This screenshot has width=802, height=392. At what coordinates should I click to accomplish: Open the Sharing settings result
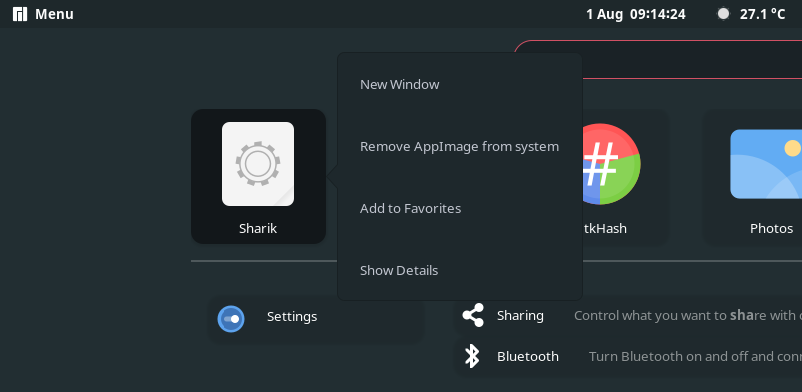(x=628, y=315)
